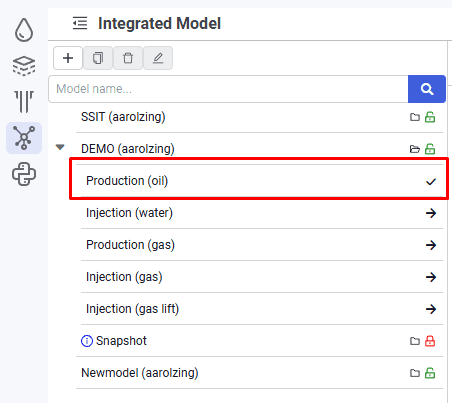Click the open folder icon on DEMO row
This screenshot has width=452, height=403.
point(415,149)
